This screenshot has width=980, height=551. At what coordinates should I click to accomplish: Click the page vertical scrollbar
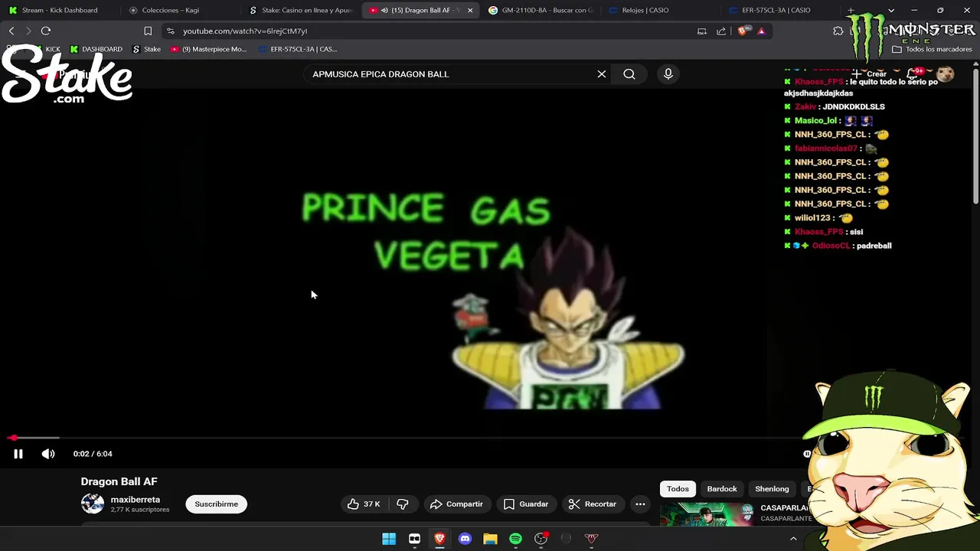click(x=975, y=138)
